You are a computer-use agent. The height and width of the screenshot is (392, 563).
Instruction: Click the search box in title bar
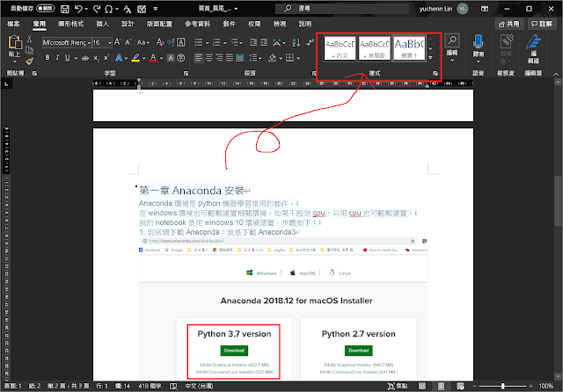(342, 9)
